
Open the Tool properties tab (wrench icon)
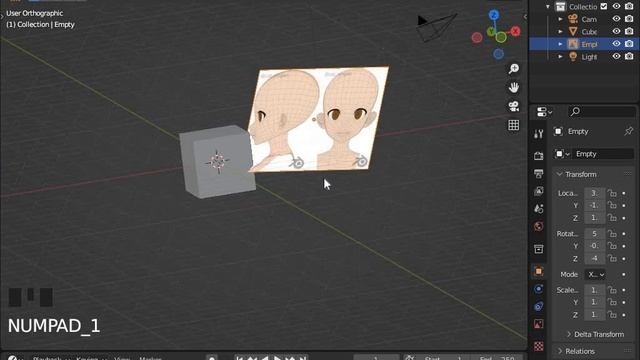coord(538,133)
